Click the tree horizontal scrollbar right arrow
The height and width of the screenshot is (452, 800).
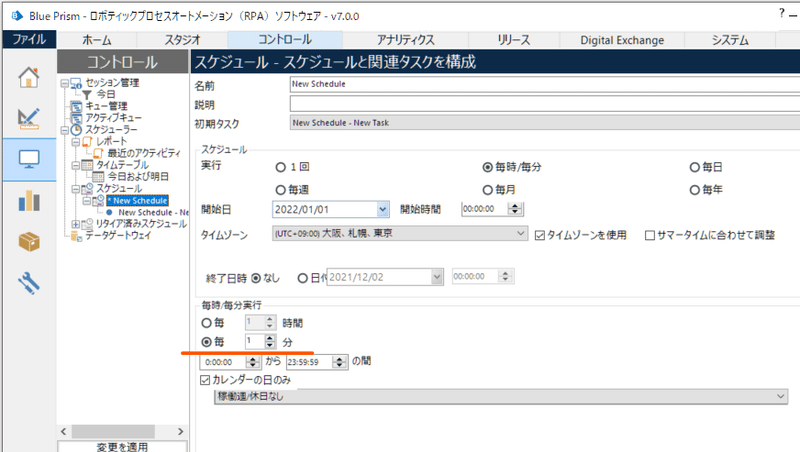pyautogui.click(x=181, y=432)
